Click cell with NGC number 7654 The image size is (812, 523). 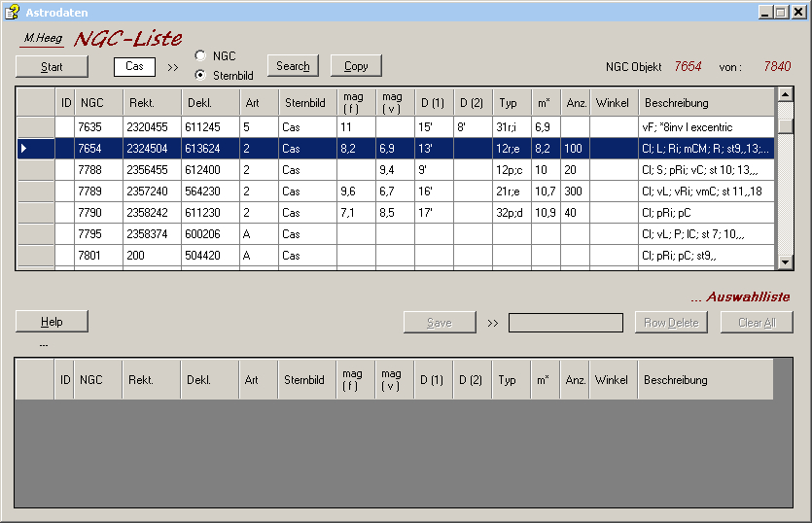coord(98,148)
